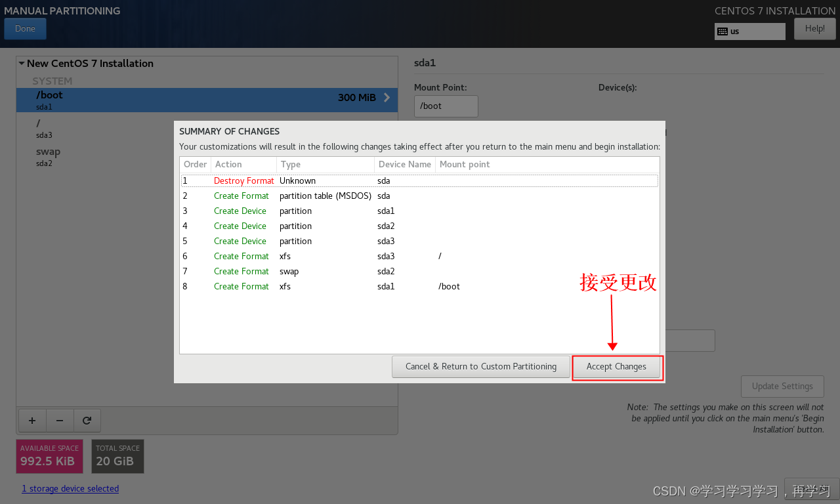This screenshot has width=840, height=504.
Task: Click the reload storage configuration icon
Action: coord(87,421)
